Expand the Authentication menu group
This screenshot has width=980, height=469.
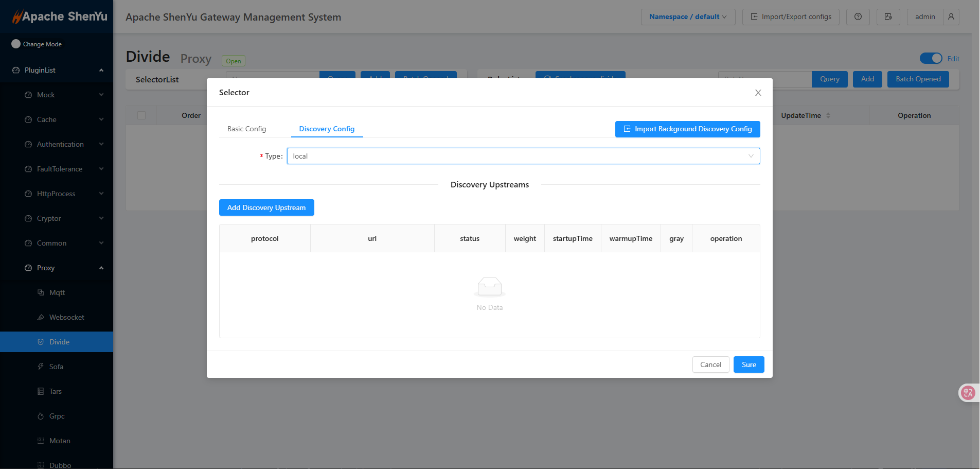coord(60,144)
